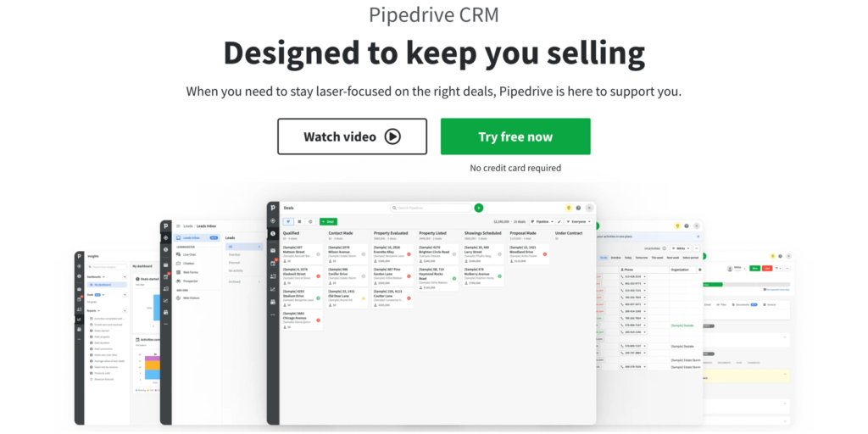Click the green + Deal button
This screenshot has width=868, height=434.
328,221
